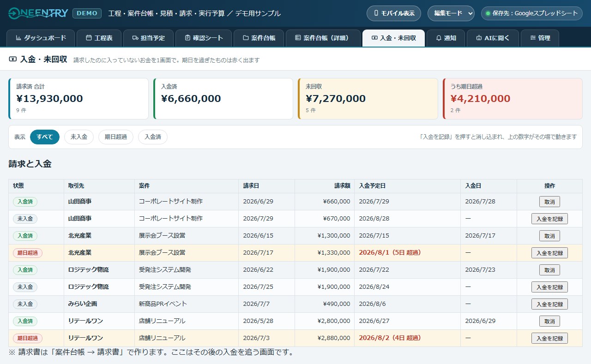Click the うち期日超過 ¥4,210,000 card
The width and height of the screenshot is (591, 364).
click(x=513, y=99)
